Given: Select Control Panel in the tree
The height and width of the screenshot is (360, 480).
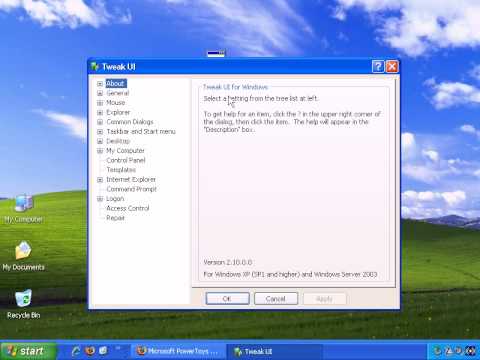Looking at the screenshot, I should pyautogui.click(x=126, y=160).
